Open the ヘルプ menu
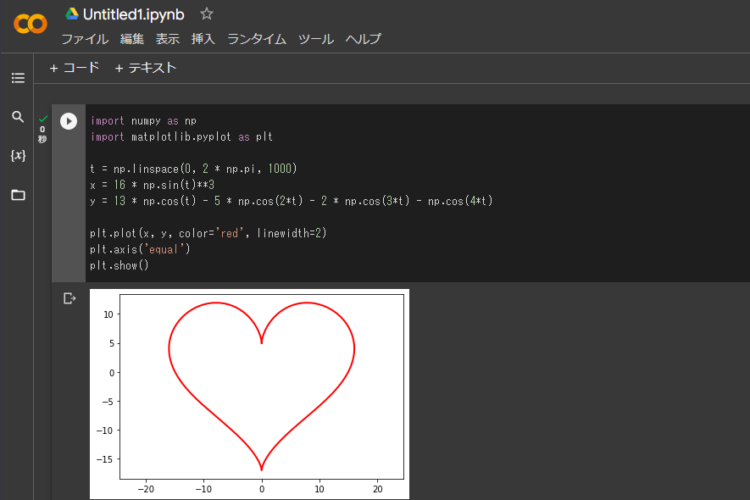 tap(363, 39)
